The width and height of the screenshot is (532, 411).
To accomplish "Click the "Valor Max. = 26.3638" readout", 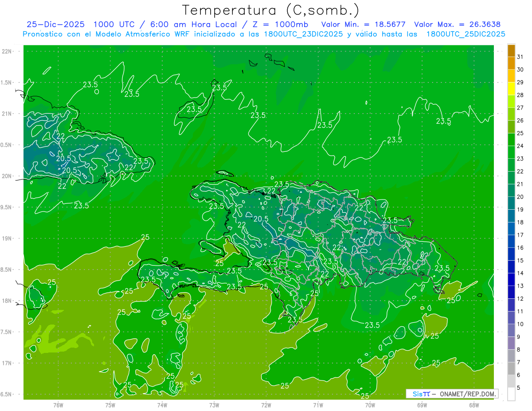I will pyautogui.click(x=458, y=24).
